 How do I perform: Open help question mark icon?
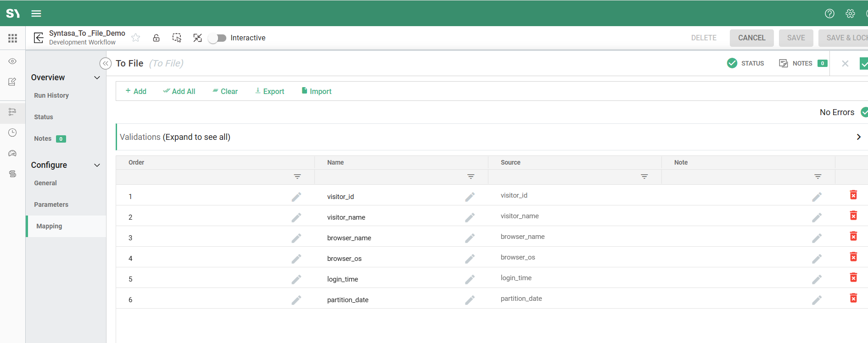pyautogui.click(x=829, y=13)
